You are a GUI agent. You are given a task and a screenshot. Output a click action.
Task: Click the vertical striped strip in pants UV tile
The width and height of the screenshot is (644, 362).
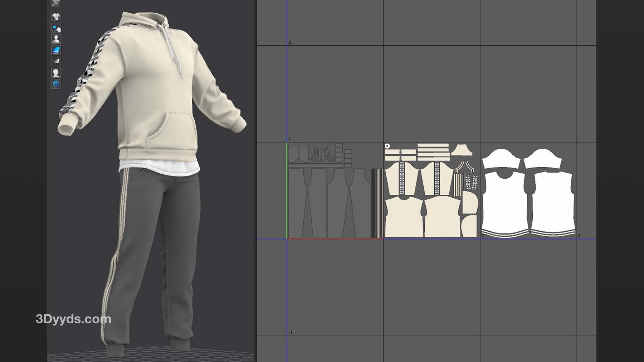[377, 203]
